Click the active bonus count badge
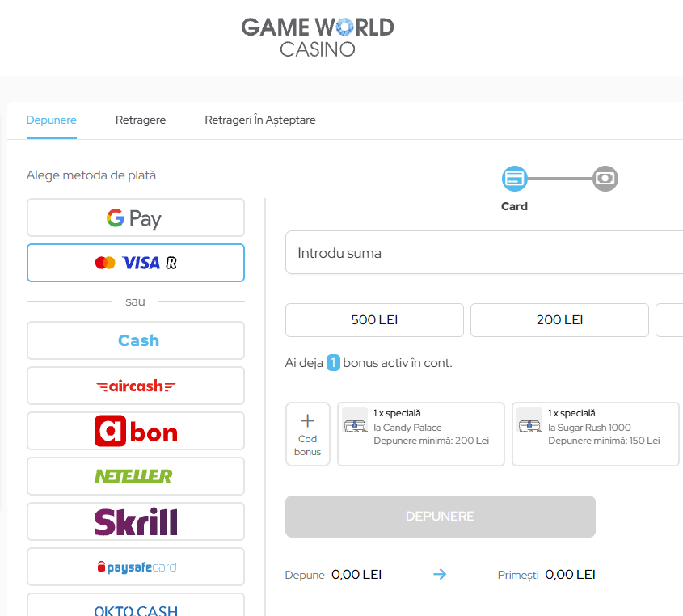 click(333, 362)
